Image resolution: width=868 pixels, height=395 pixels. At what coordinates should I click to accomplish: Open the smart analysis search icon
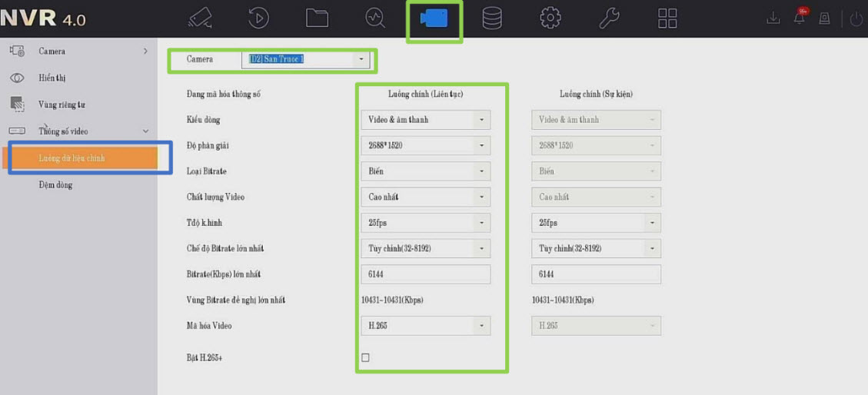[375, 18]
